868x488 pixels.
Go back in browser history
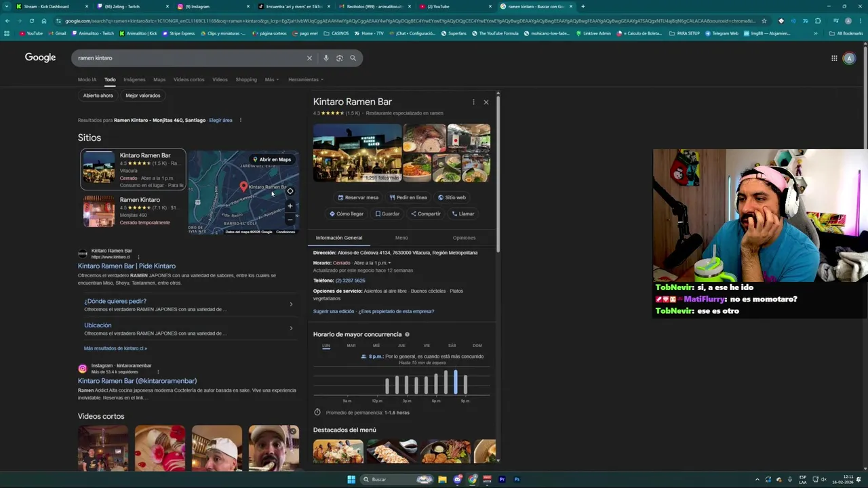[x=7, y=21]
